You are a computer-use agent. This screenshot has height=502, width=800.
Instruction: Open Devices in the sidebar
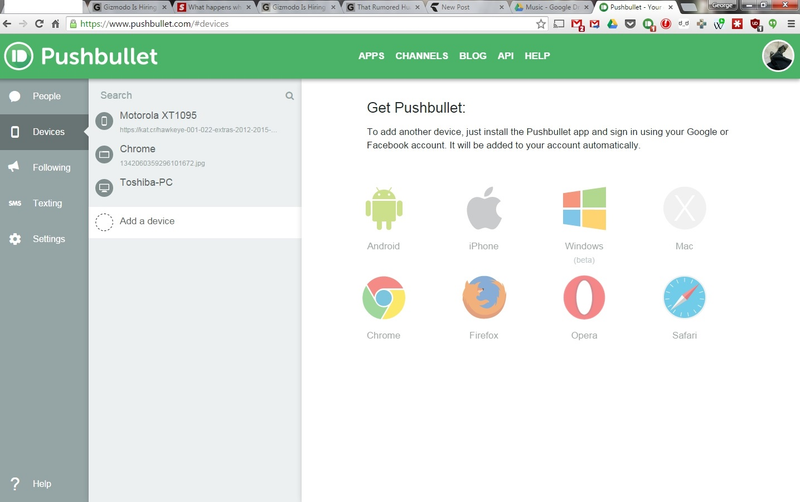point(44,132)
